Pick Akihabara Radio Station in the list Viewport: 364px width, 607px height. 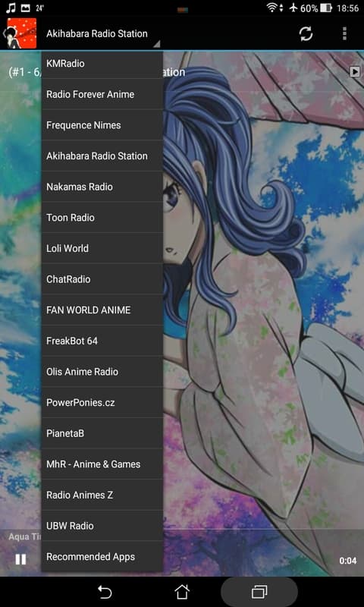102,156
